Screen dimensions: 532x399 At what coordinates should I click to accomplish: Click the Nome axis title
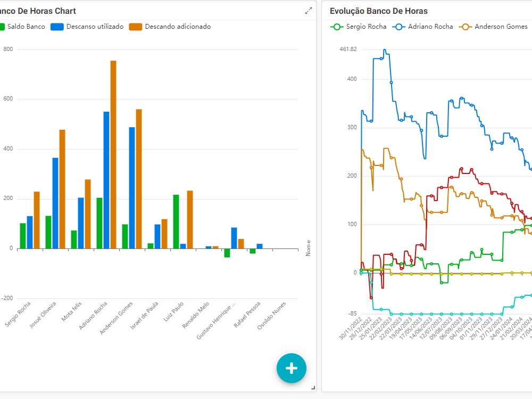[x=308, y=248]
